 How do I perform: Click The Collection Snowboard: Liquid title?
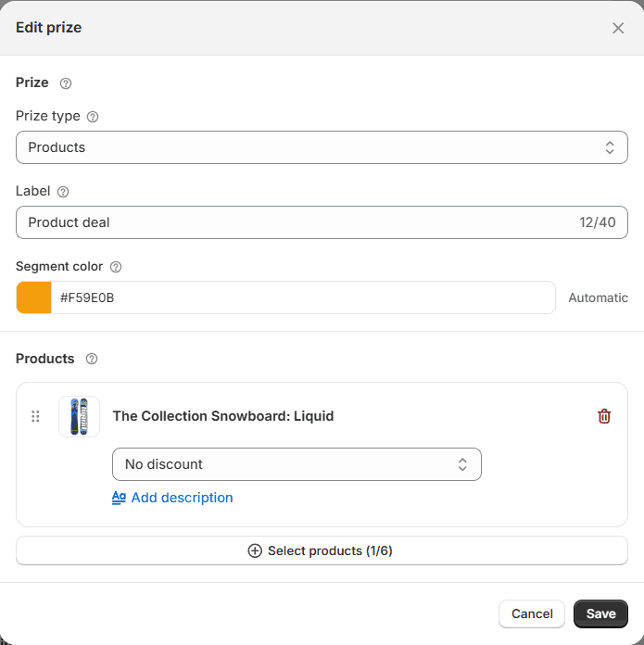coord(223,416)
